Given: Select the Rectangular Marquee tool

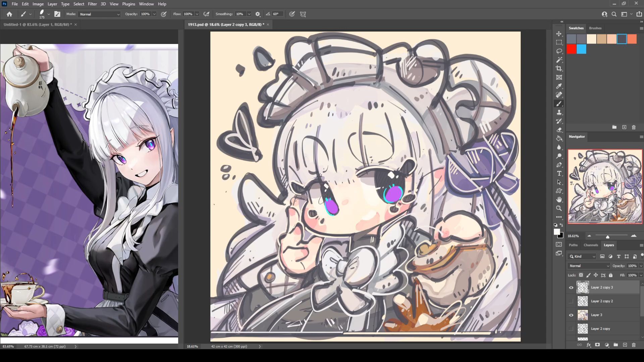Looking at the screenshot, I should (x=559, y=43).
